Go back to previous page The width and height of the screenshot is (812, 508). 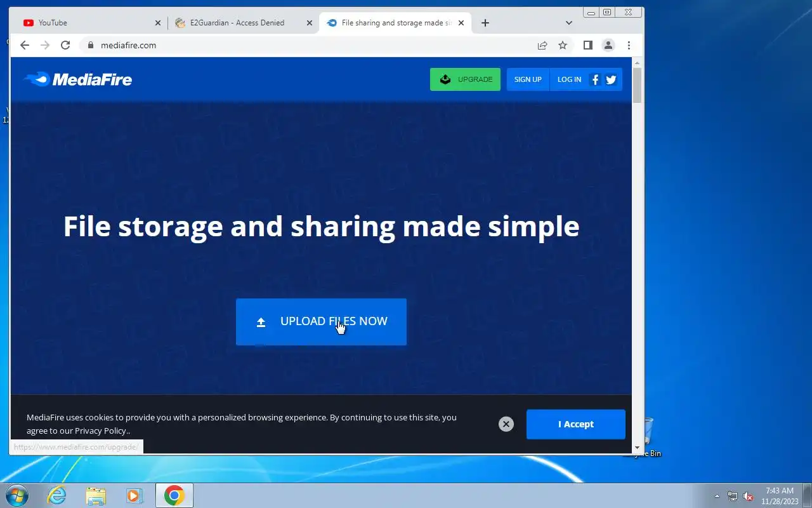pyautogui.click(x=25, y=45)
